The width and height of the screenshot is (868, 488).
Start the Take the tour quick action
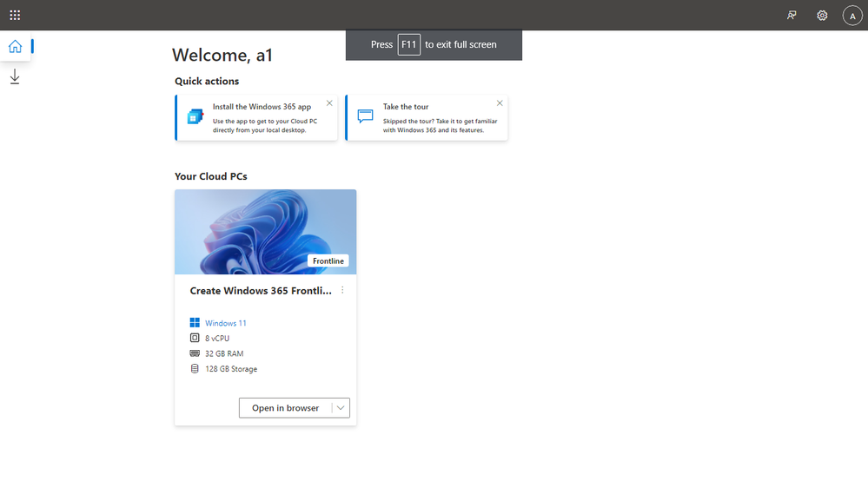tap(427, 117)
